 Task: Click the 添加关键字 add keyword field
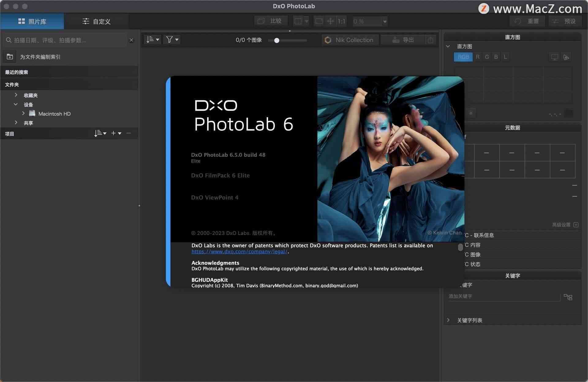[x=504, y=297]
